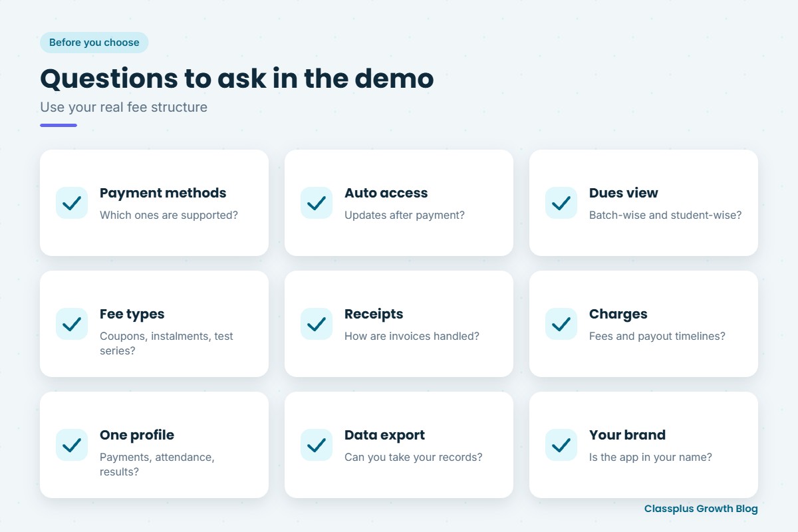Click 'Coupons, instalments, test series?' text
The width and height of the screenshot is (798, 532).
point(166,343)
